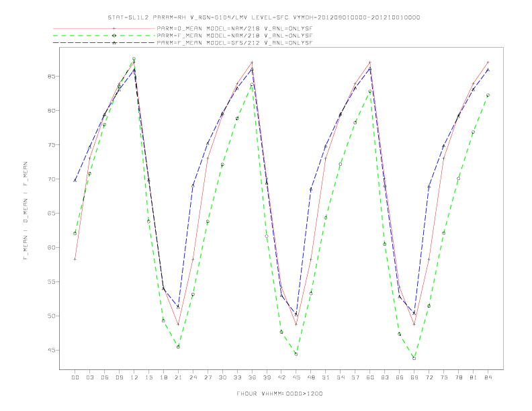The height and width of the screenshot is (411, 532).
Task: Select legend entry PARM=F_MEAN MODEL=NAM/218
Action: pos(234,36)
